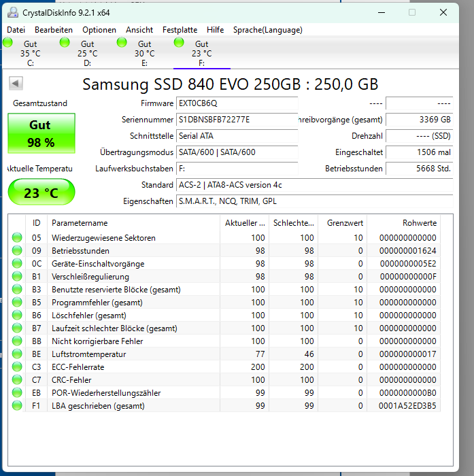This screenshot has height=476, width=474.
Task: Click the CrystalDiskInfo app icon in title bar
Action: [x=13, y=12]
